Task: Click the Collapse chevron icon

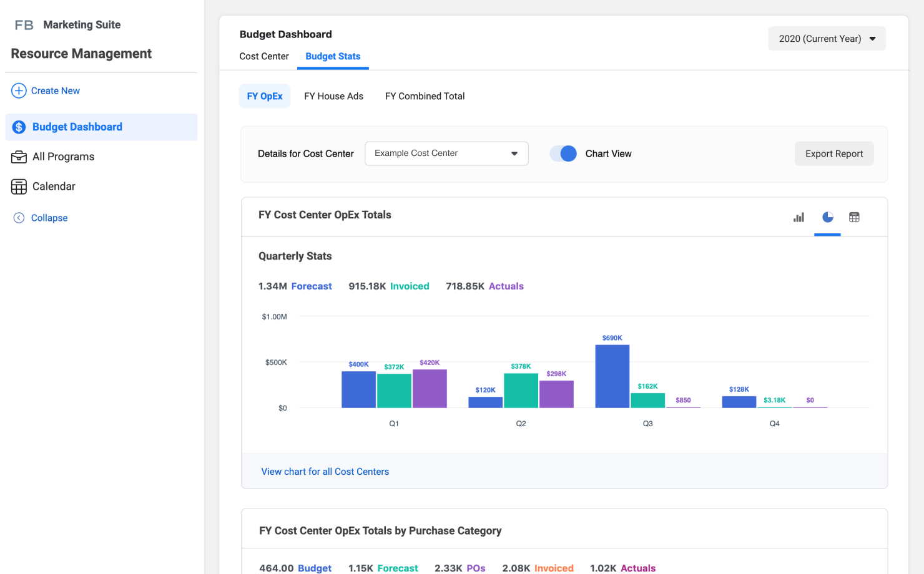Action: pyautogui.click(x=19, y=218)
